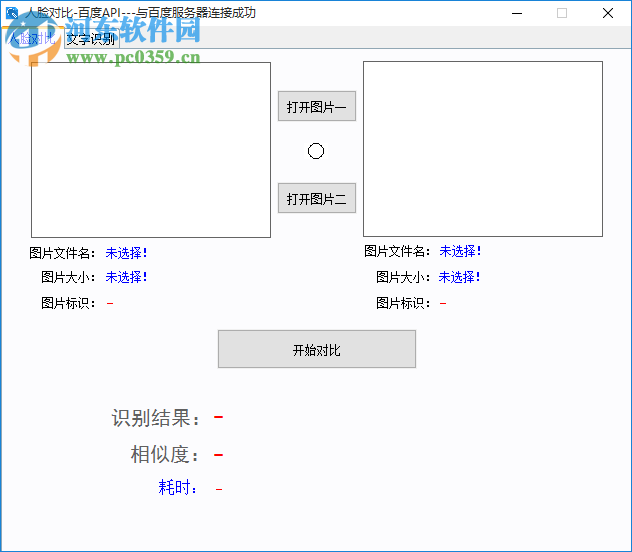
Task: Click the blue 耗时 label
Action: pyautogui.click(x=178, y=488)
